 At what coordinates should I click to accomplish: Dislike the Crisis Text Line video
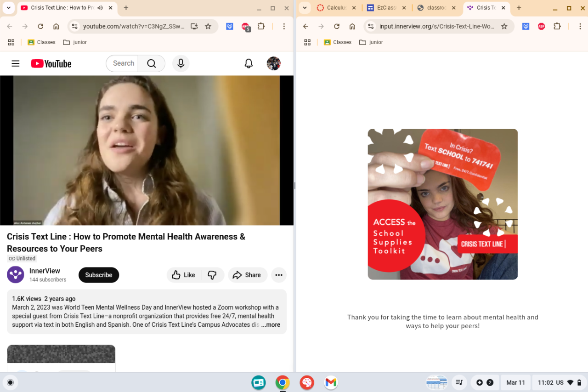(212, 275)
